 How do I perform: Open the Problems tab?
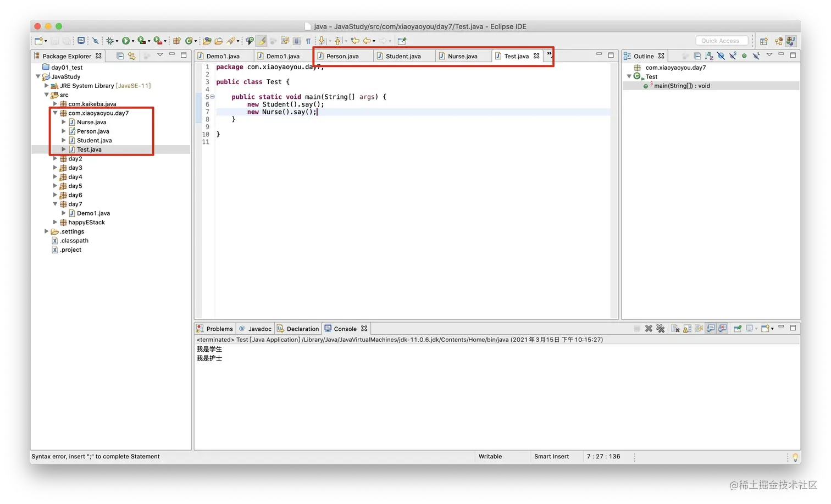click(215, 329)
